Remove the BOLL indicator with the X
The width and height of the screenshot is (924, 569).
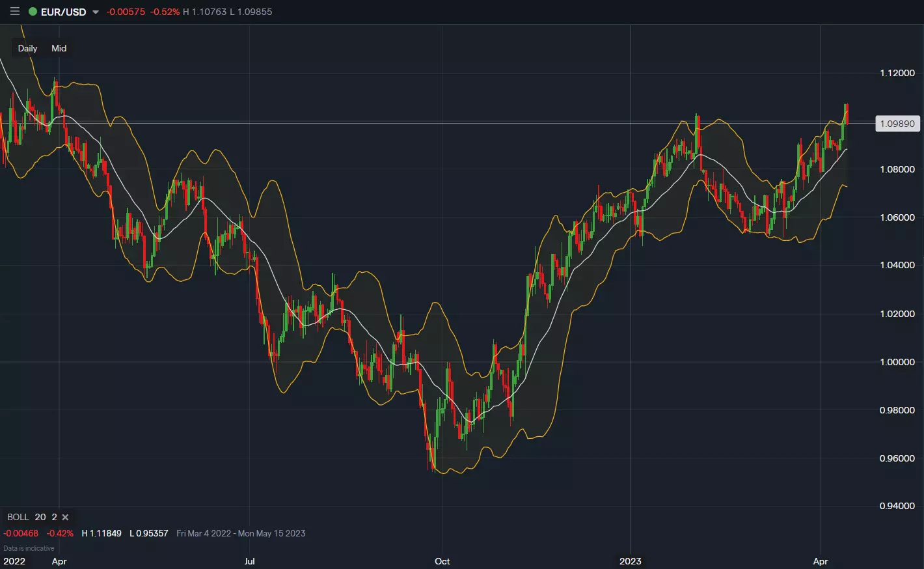tap(65, 517)
